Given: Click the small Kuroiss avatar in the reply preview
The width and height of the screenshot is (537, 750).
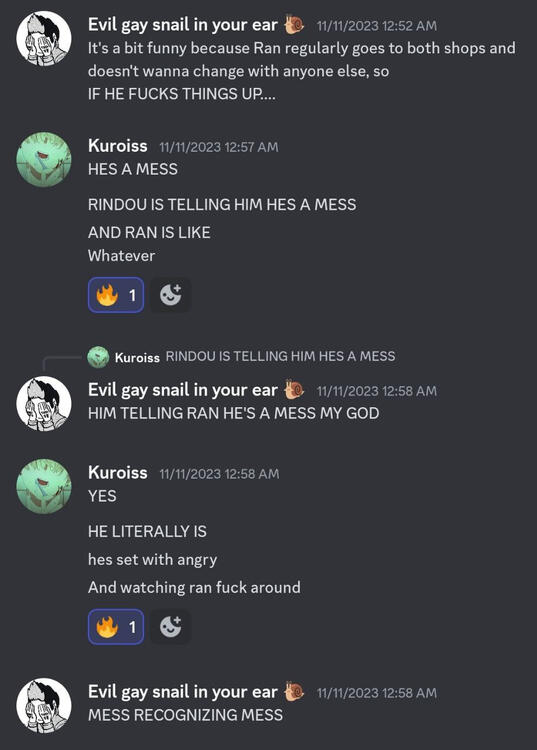Looking at the screenshot, I should (x=98, y=357).
